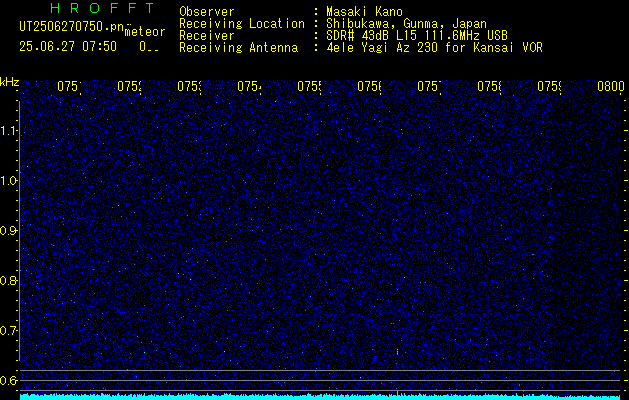The image size is (629, 400).
Task: Click the 'meteor' label
Action: pos(145,32)
